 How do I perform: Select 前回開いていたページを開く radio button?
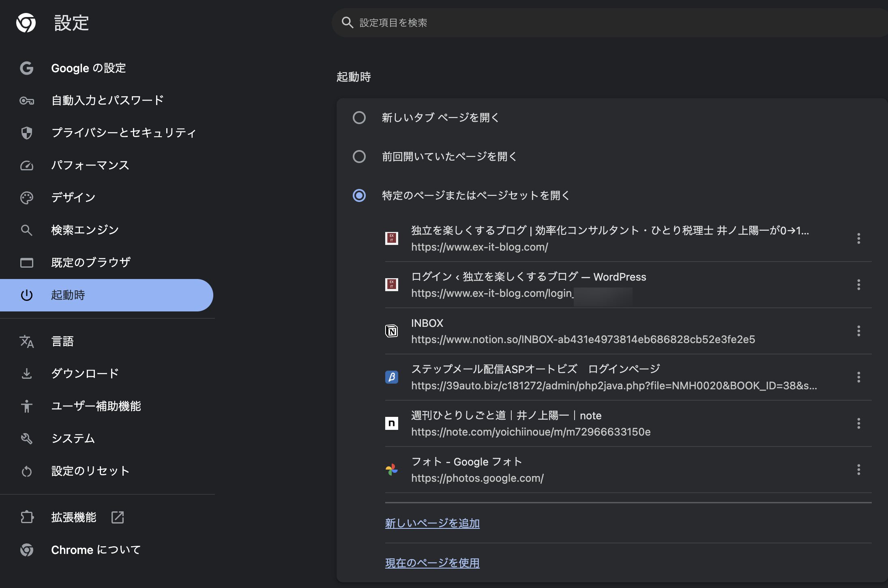tap(359, 157)
